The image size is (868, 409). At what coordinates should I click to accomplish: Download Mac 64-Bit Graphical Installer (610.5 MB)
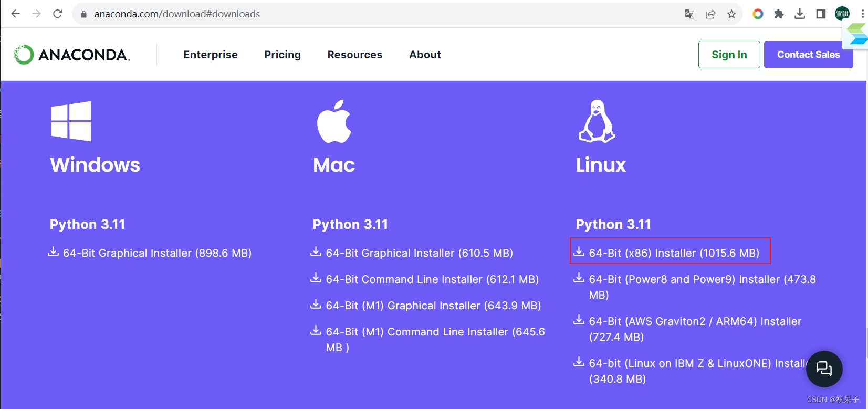[419, 253]
